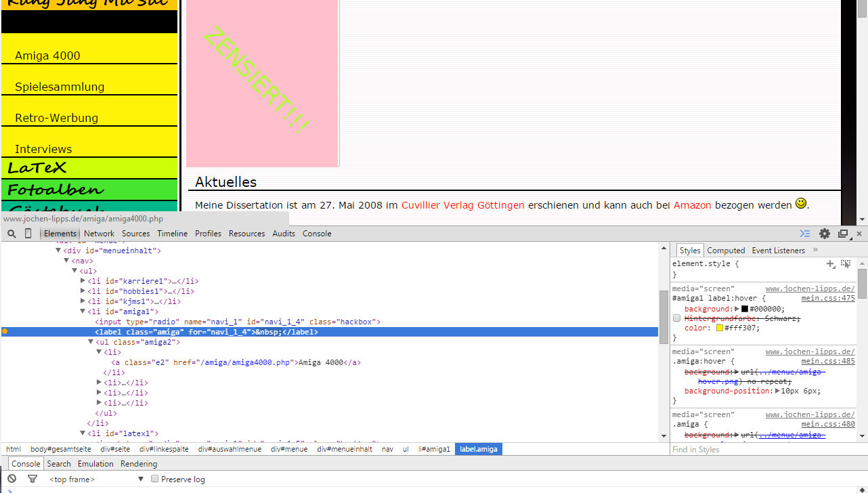Open the Computed styles tab
The image size is (868, 493).
point(726,251)
